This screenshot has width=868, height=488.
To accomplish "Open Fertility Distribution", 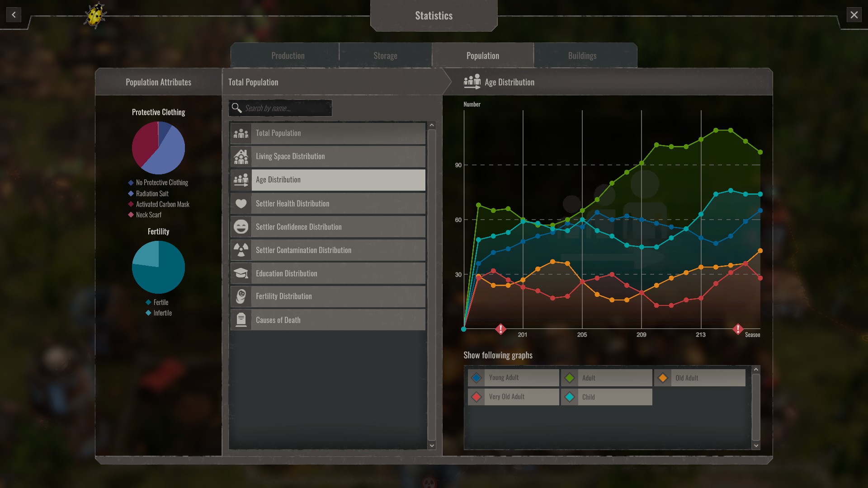I will [x=328, y=296].
